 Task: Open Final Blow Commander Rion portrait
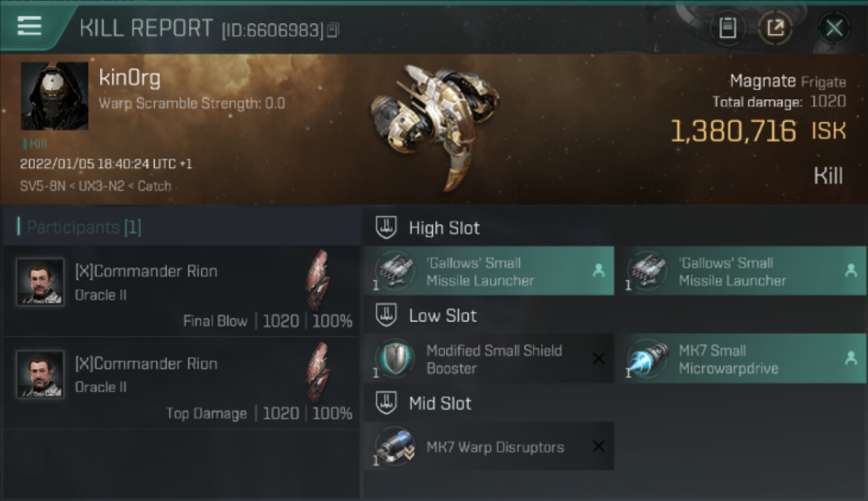40,282
